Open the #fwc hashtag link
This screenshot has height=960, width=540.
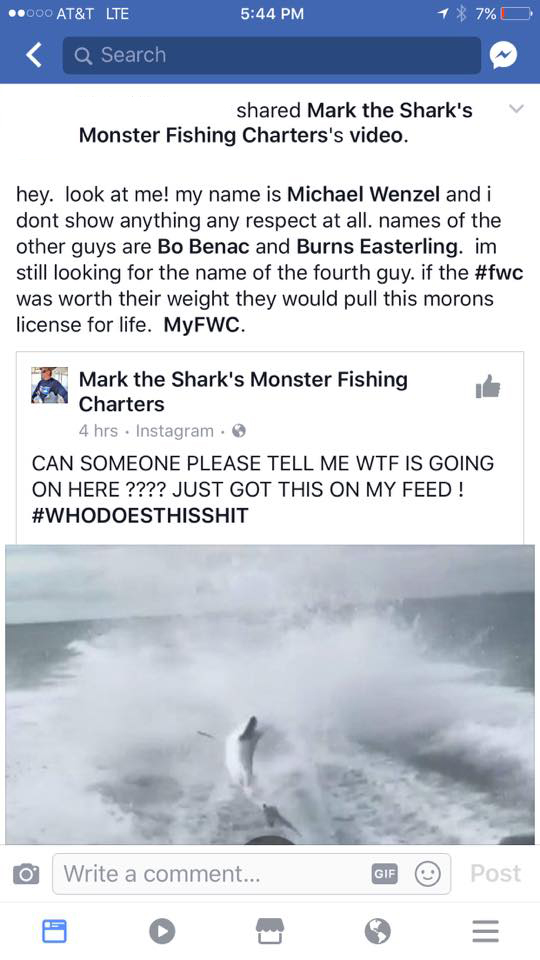499,272
